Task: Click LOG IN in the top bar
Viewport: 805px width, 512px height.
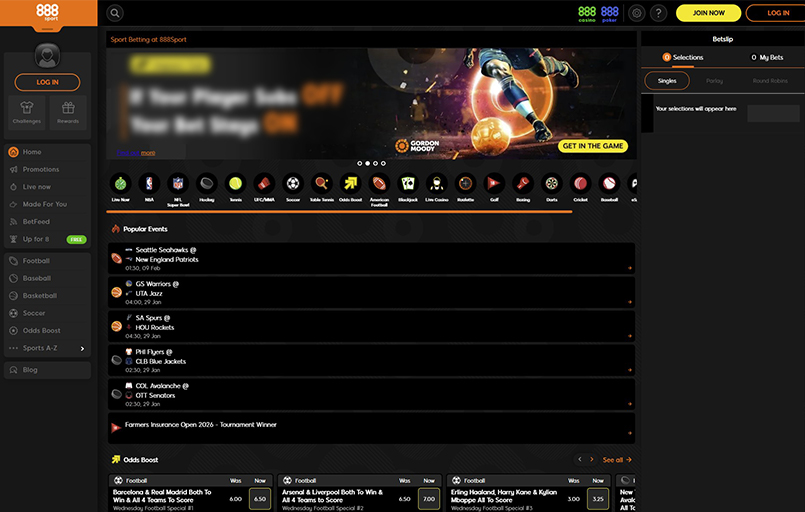Action: click(x=778, y=13)
